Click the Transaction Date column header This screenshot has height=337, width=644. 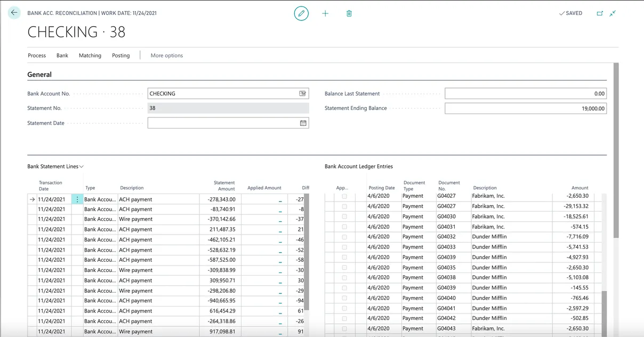(51, 186)
